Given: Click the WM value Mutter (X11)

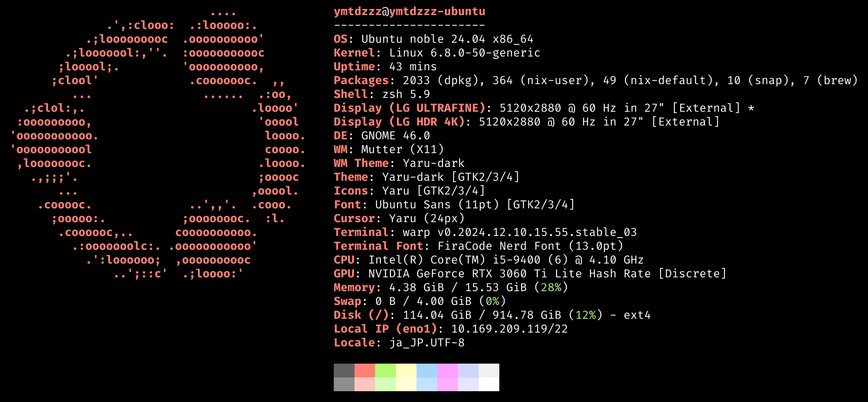Looking at the screenshot, I should tap(403, 150).
